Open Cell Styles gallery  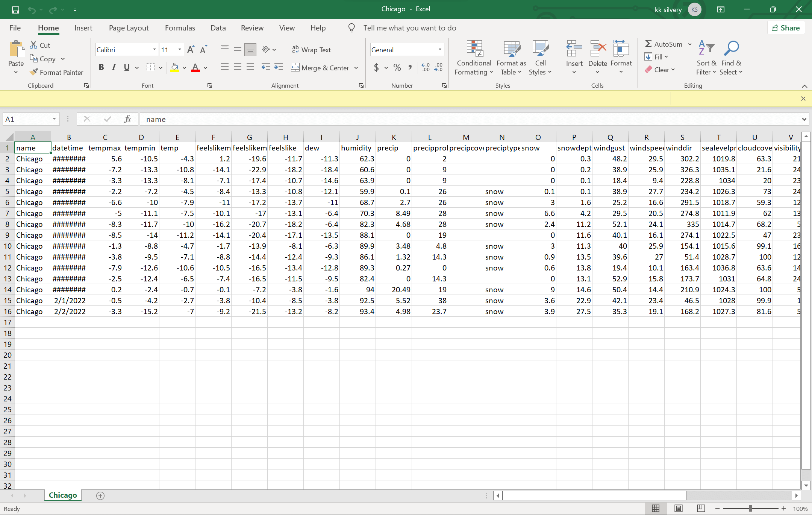coord(540,58)
